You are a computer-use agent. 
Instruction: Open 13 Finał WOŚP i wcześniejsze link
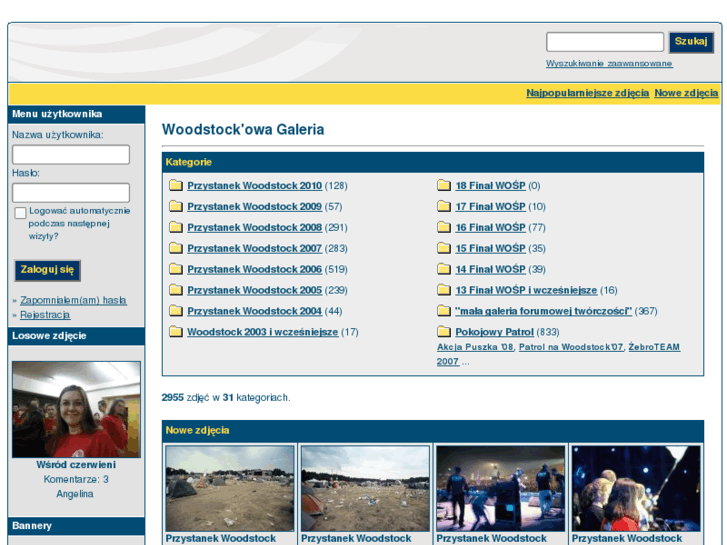pyautogui.click(x=526, y=290)
